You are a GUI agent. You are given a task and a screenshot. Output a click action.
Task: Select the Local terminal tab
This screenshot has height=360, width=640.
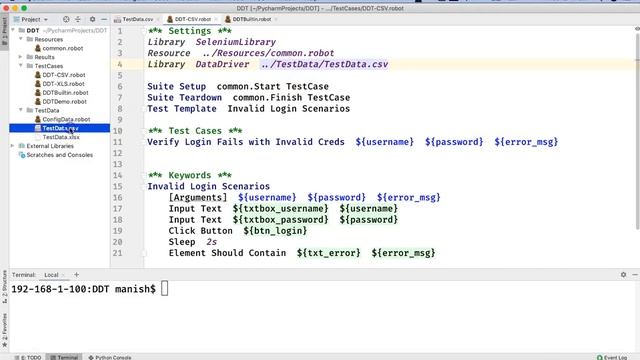point(51,275)
